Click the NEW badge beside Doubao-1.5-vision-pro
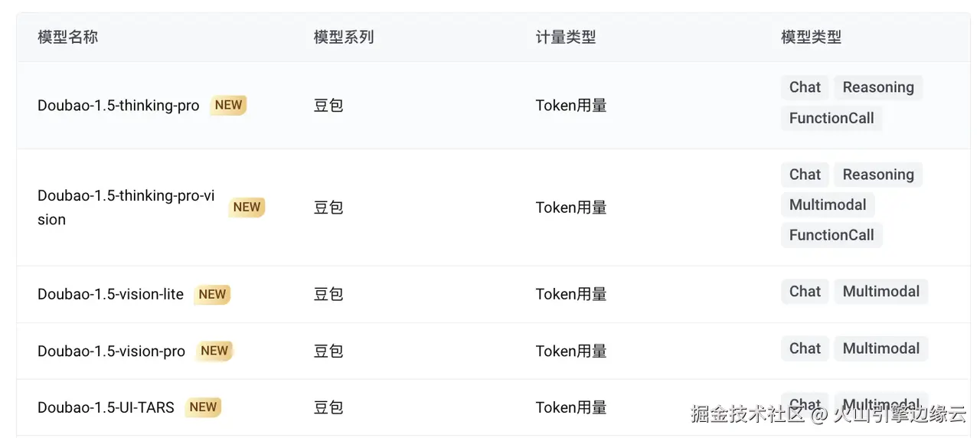The image size is (980, 438). pos(214,351)
